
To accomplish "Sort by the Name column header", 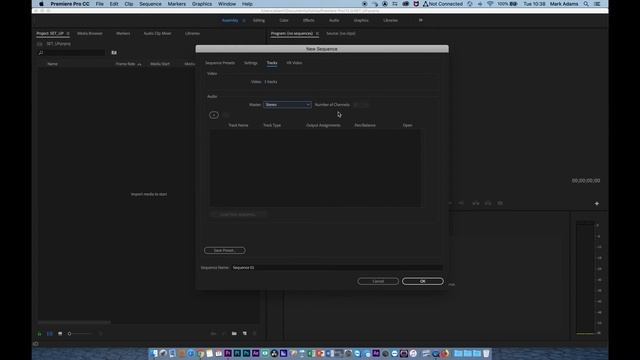I will 53,64.
